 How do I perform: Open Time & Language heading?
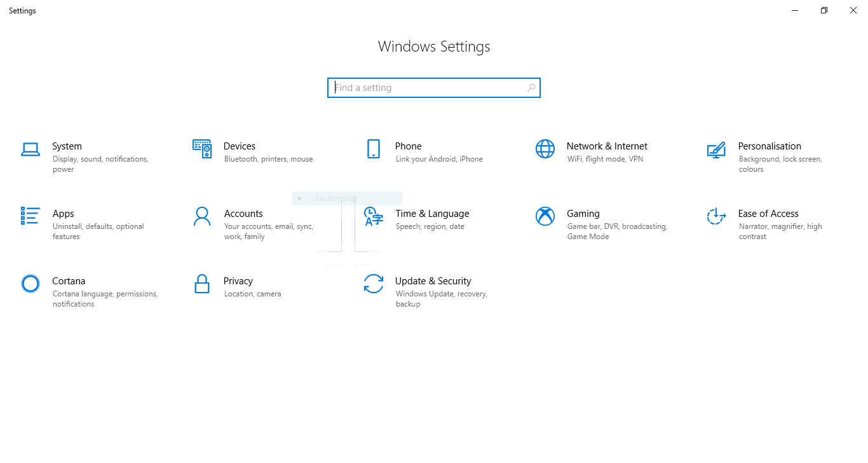[432, 214]
